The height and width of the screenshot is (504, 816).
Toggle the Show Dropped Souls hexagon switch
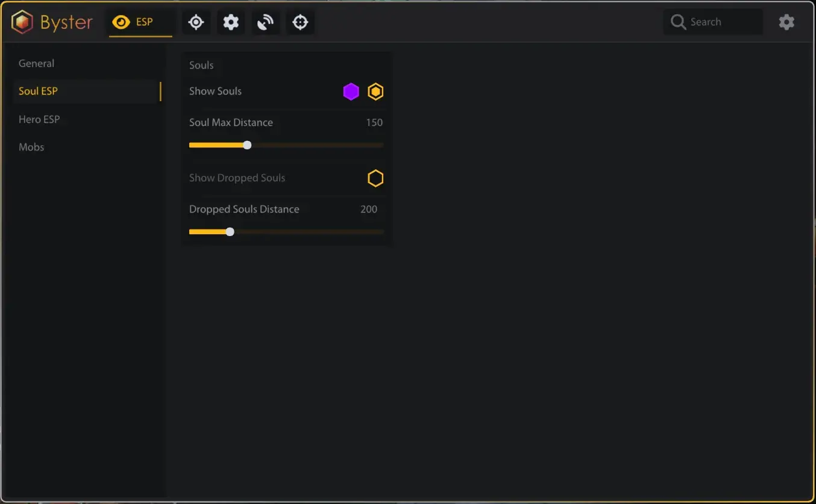pyautogui.click(x=375, y=178)
